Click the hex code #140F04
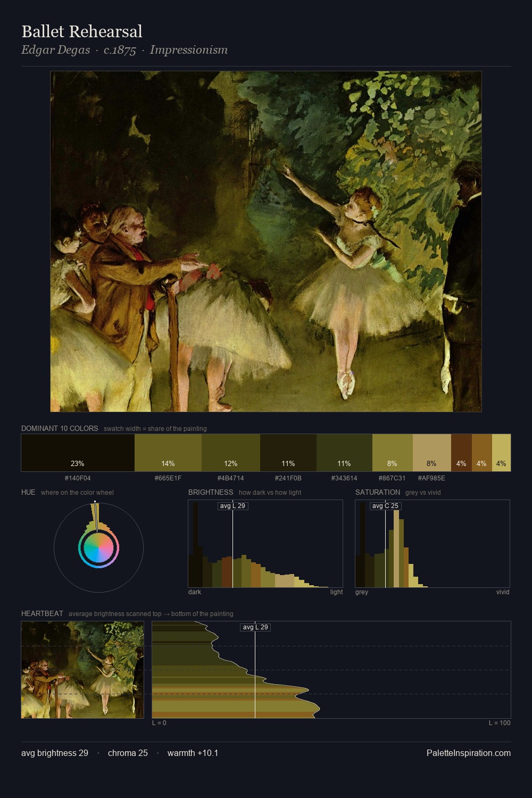This screenshot has height=798, width=532. 78,478
